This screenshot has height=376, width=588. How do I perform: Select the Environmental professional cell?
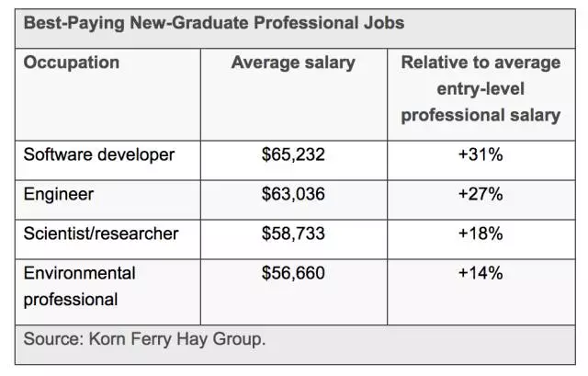(x=80, y=286)
